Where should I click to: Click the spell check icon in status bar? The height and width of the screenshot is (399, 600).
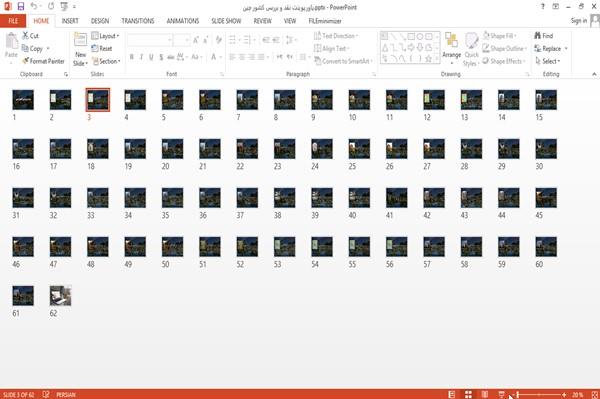tap(46, 394)
